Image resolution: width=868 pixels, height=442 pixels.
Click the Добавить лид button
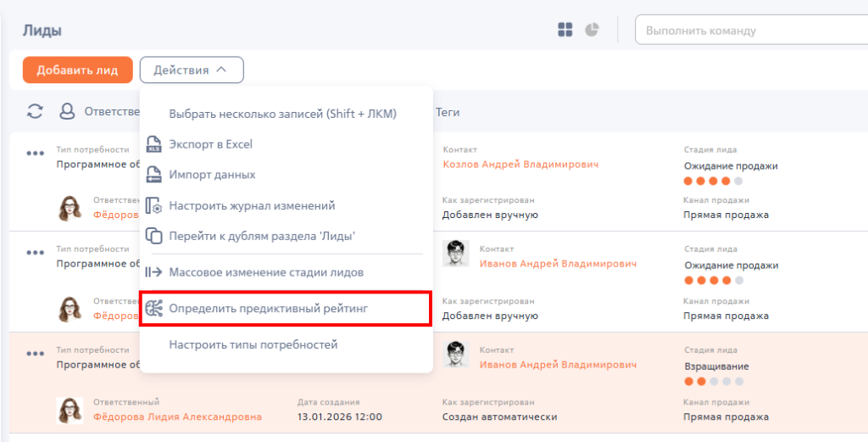coord(77,70)
